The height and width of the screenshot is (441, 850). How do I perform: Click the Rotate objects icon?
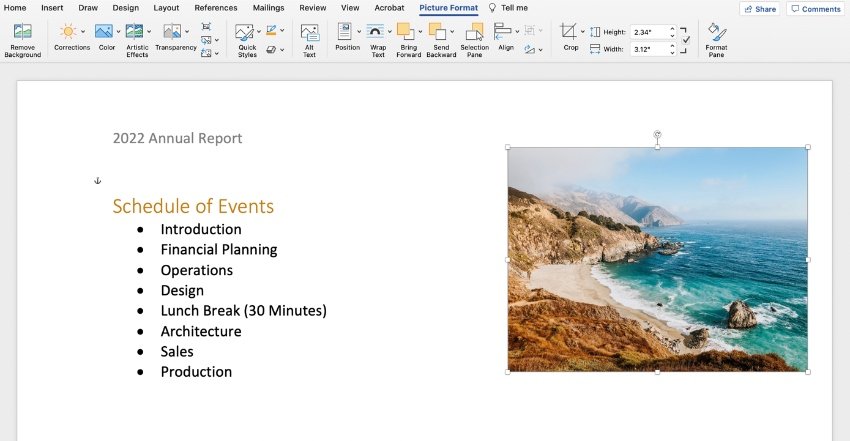coord(530,50)
